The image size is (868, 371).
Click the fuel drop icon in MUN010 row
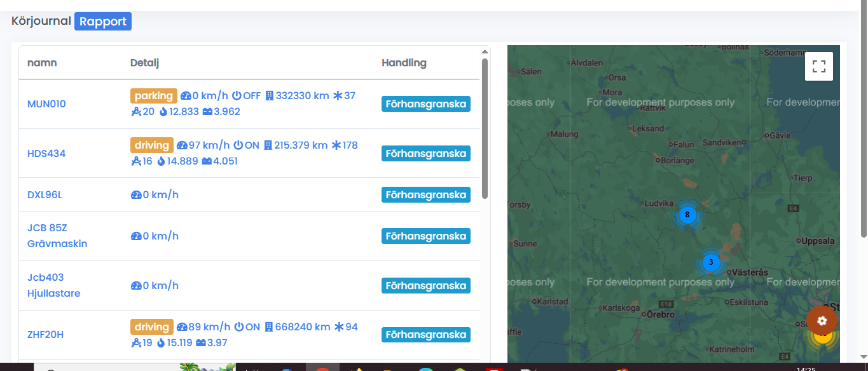click(x=163, y=112)
